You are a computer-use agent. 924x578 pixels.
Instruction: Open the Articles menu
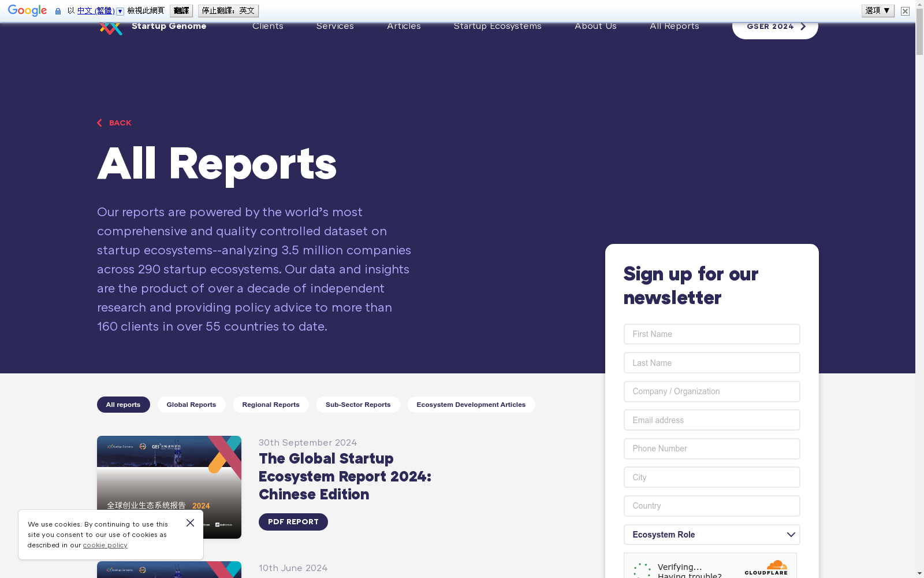404,26
